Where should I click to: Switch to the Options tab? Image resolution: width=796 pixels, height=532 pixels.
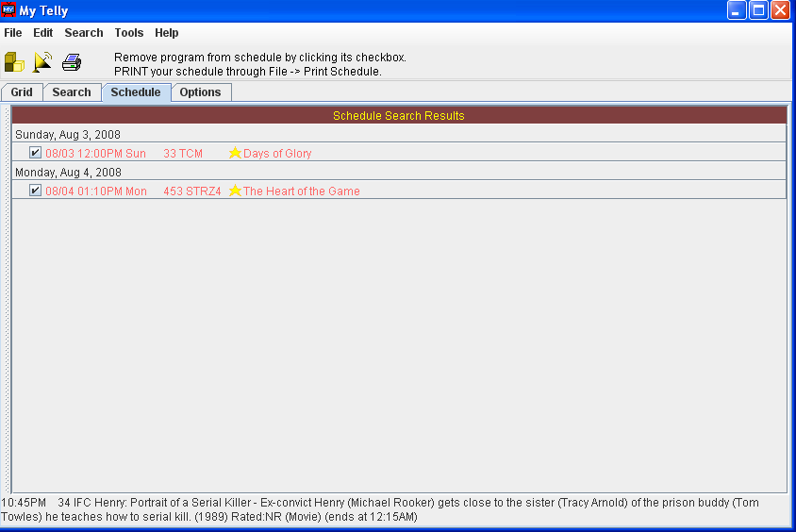(200, 92)
